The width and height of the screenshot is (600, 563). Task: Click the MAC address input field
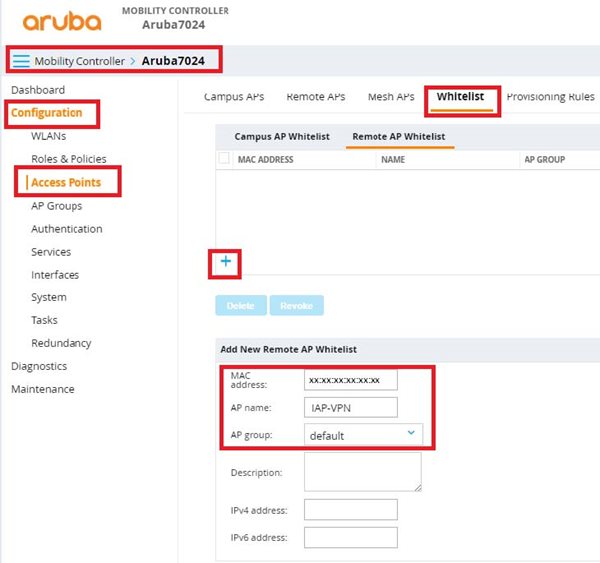351,380
